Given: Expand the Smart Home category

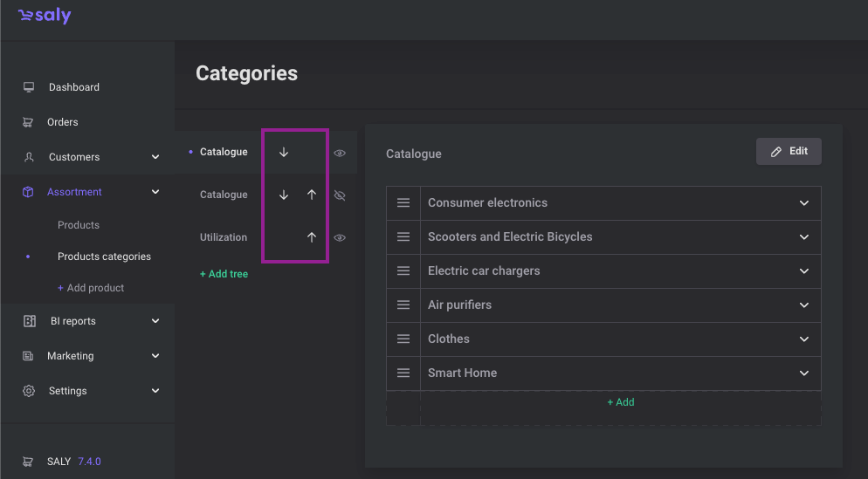Looking at the screenshot, I should click(x=804, y=373).
